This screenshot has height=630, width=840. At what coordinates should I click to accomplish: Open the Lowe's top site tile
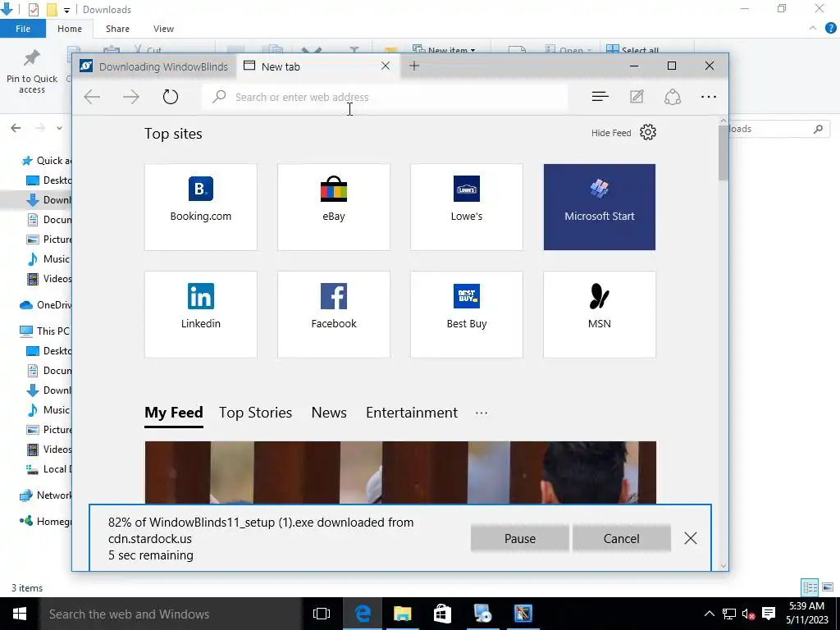(x=467, y=207)
